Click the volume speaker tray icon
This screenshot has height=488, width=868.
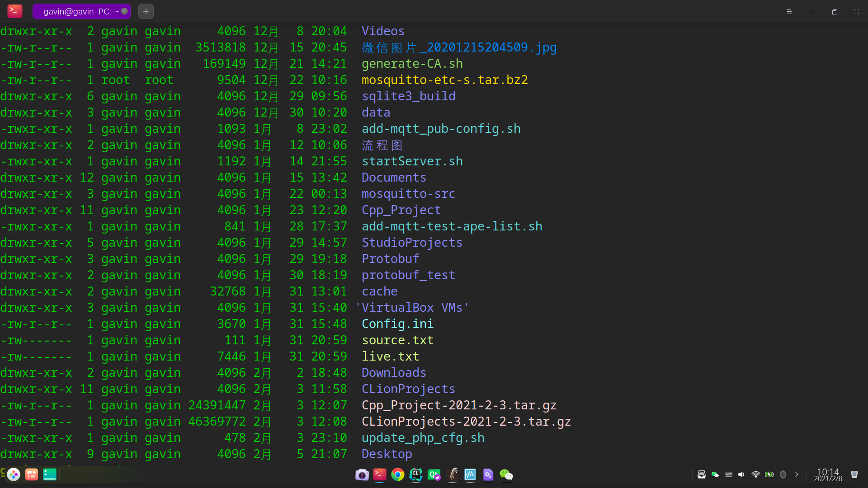click(741, 474)
